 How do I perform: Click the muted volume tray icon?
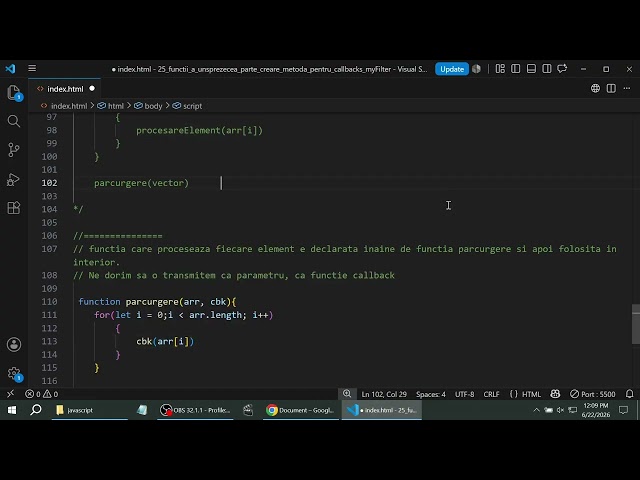click(x=560, y=410)
